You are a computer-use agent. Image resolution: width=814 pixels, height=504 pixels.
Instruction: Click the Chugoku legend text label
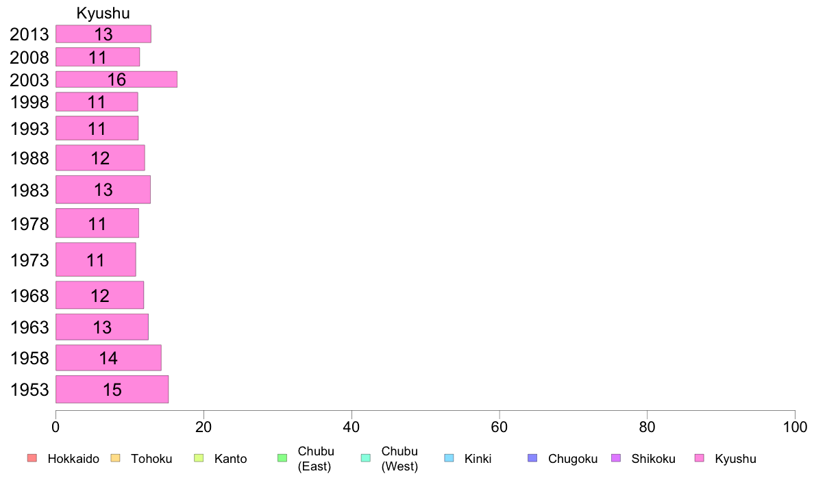point(573,459)
